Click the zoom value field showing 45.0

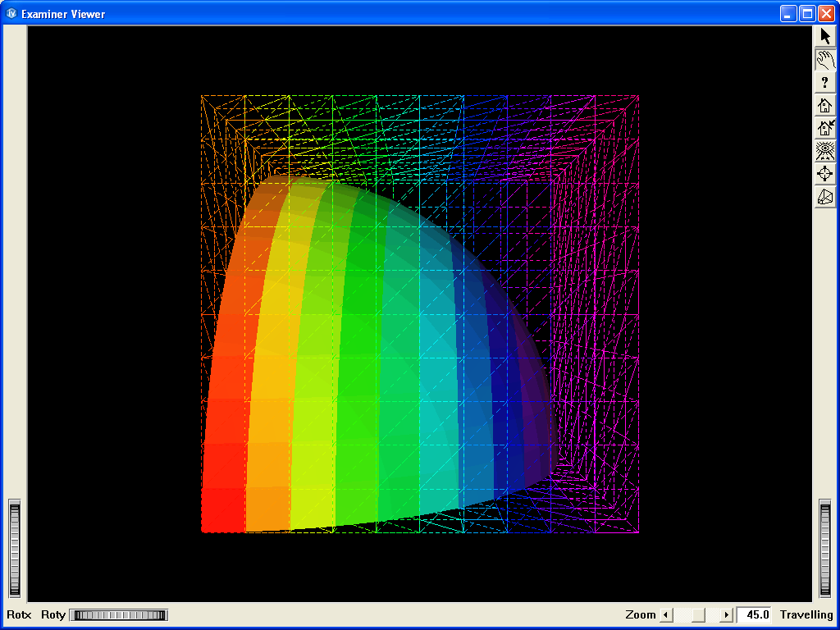(x=754, y=614)
